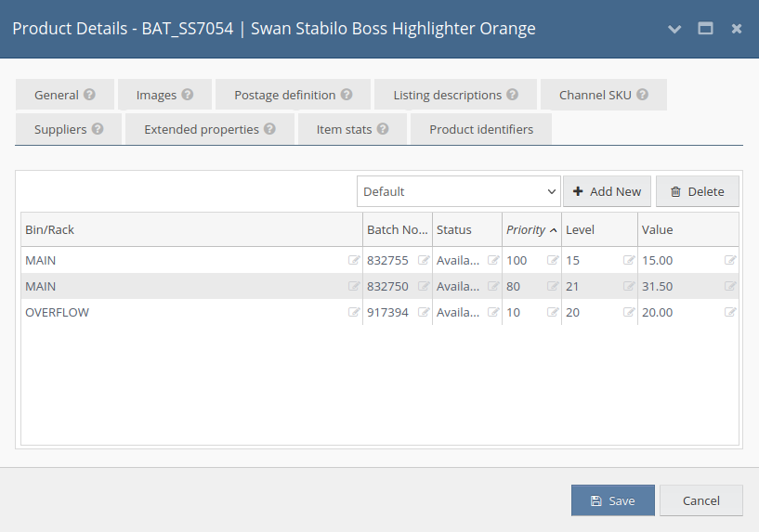
Task: Click help icon next to Suppliers
Action: pos(98,129)
